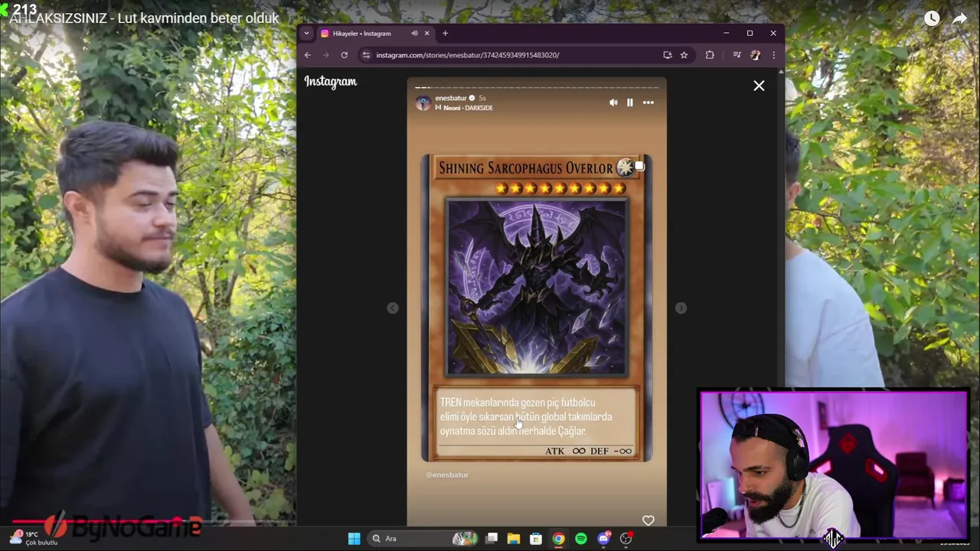The width and height of the screenshot is (980, 551).
Task: Close the Hikayeler Instagram tab
Action: [426, 33]
